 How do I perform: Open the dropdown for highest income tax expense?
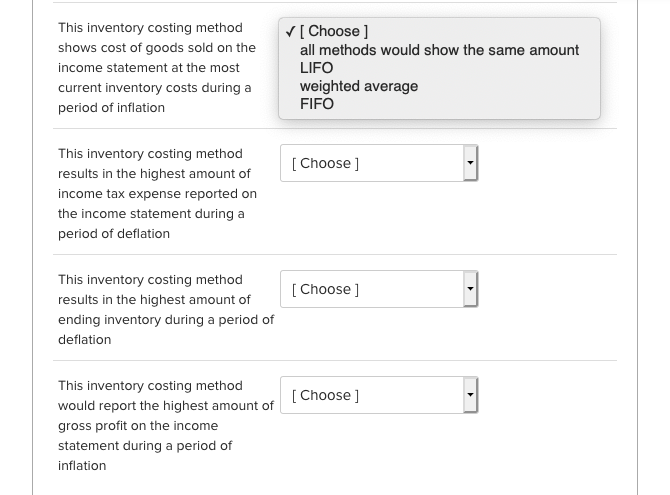tap(378, 163)
